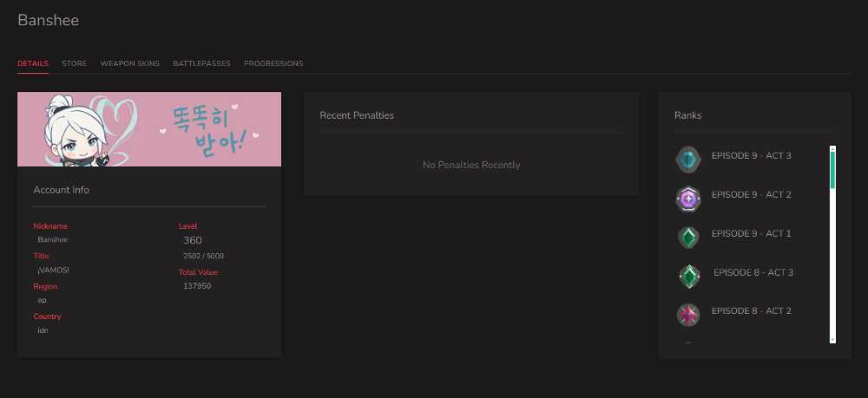The image size is (868, 398).
Task: Switch to the STORE tab
Action: (74, 63)
